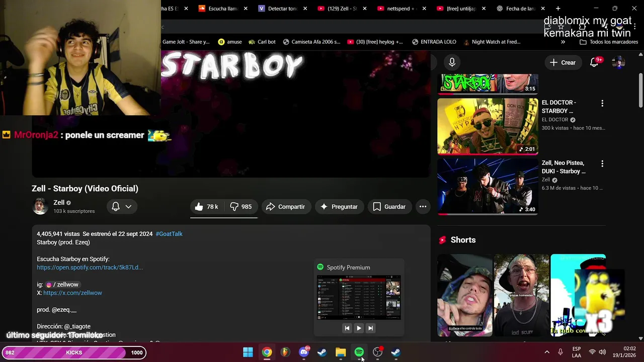Image resolution: width=644 pixels, height=362 pixels.
Task: Open Carl bot bookmark
Action: tap(262, 42)
